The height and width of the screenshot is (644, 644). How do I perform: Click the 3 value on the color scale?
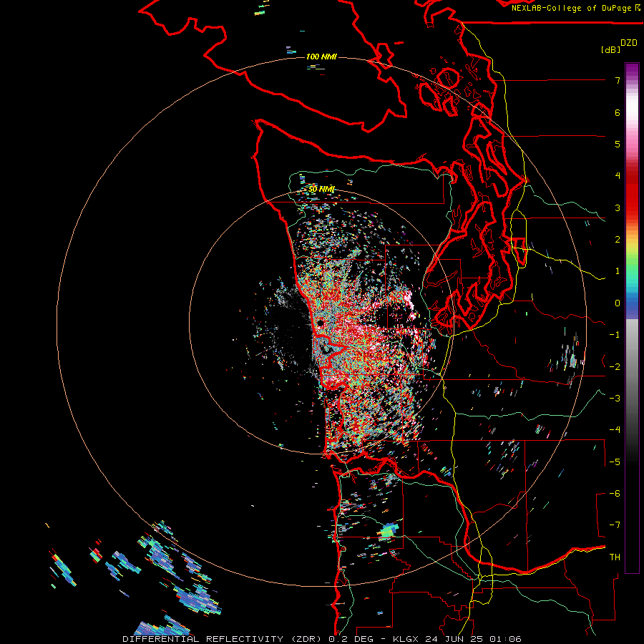point(618,208)
